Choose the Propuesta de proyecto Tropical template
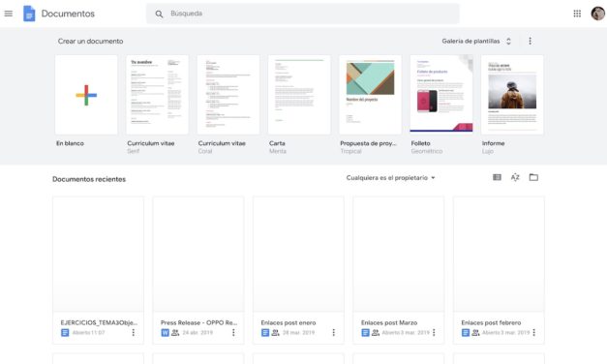This screenshot has height=364, width=607. click(370, 95)
